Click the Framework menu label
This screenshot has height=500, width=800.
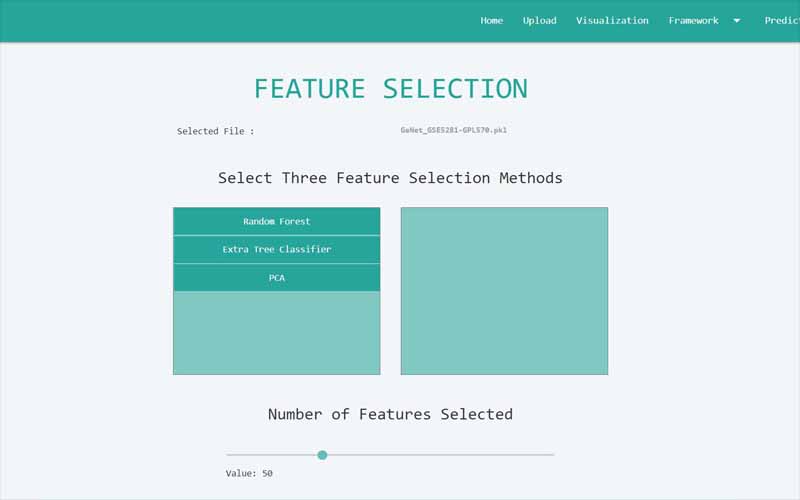click(x=693, y=21)
